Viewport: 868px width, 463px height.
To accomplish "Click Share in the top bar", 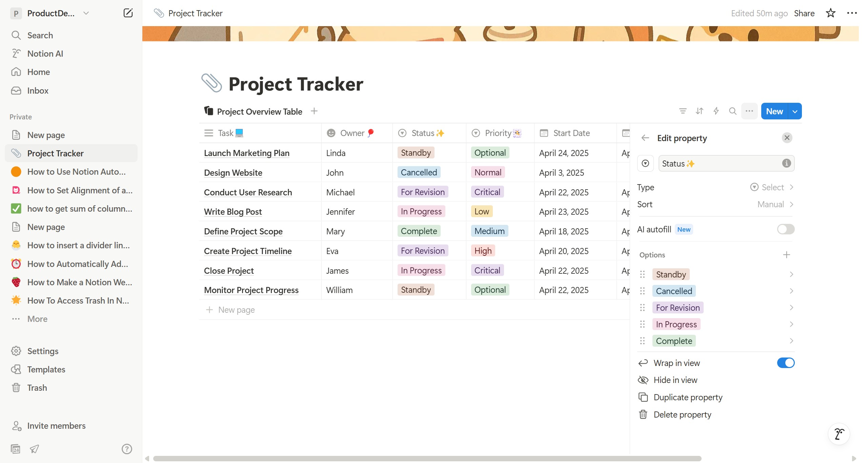I will click(804, 13).
